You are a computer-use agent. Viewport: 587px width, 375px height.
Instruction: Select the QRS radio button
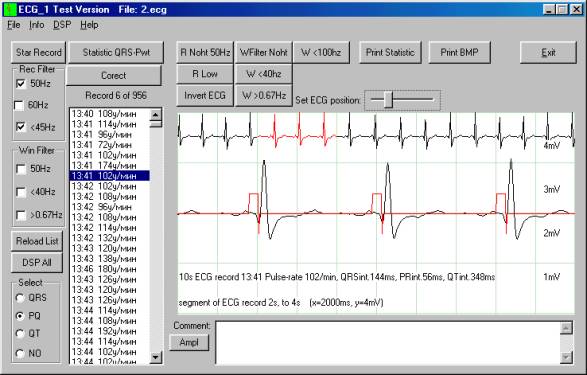coord(20,298)
